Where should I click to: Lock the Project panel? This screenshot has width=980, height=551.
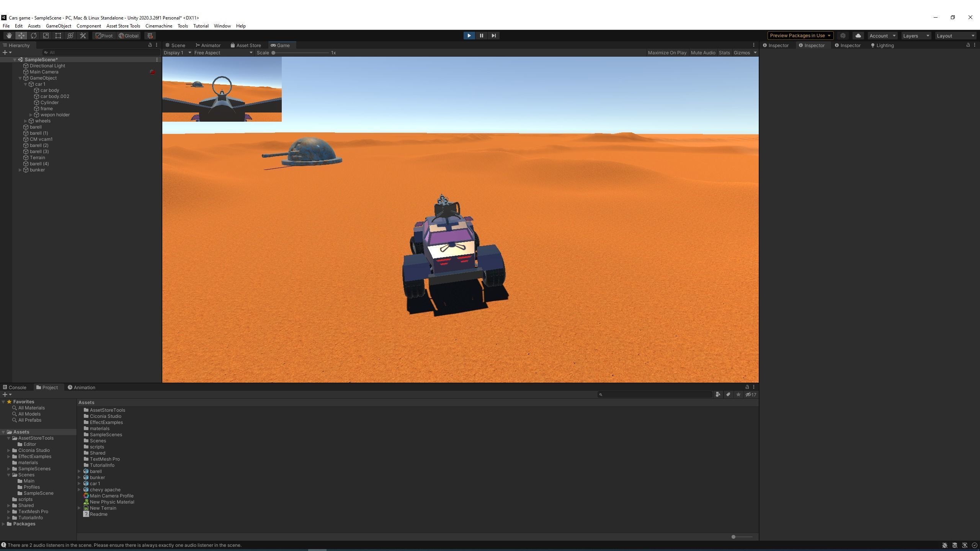point(747,387)
